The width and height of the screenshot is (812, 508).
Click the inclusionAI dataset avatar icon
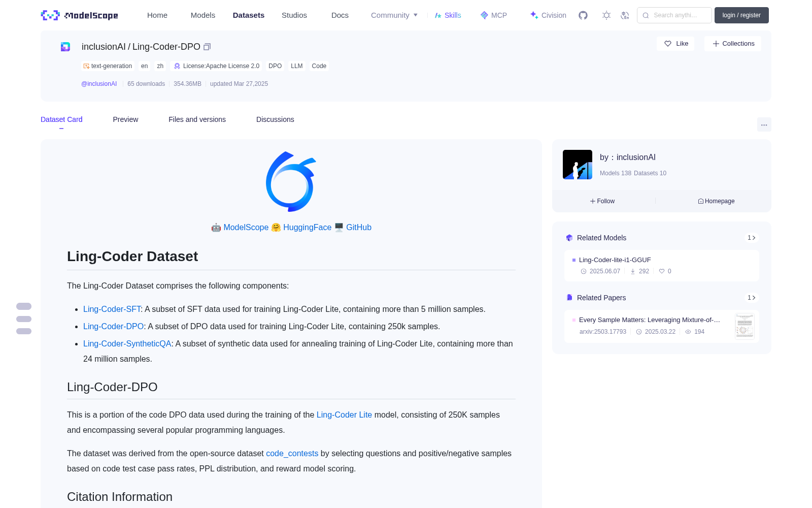pos(65,47)
